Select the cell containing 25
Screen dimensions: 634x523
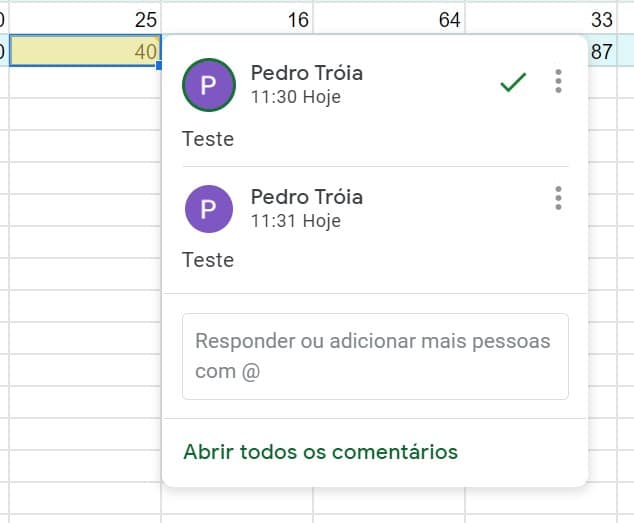(x=85, y=18)
